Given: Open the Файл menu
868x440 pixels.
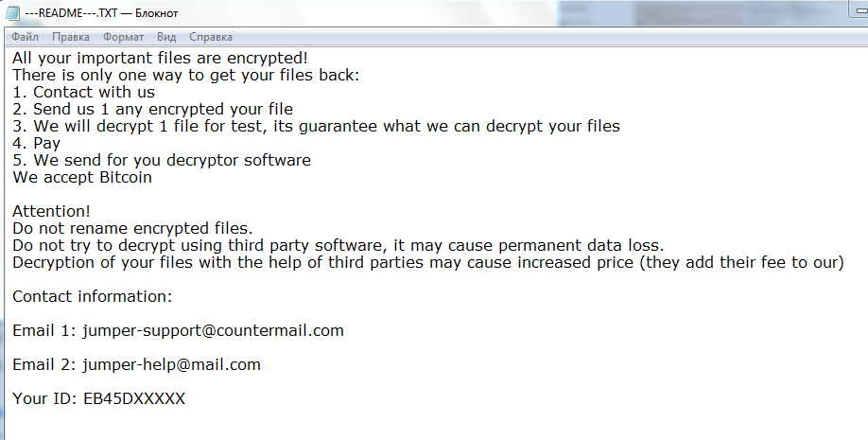Looking at the screenshot, I should click(x=26, y=37).
